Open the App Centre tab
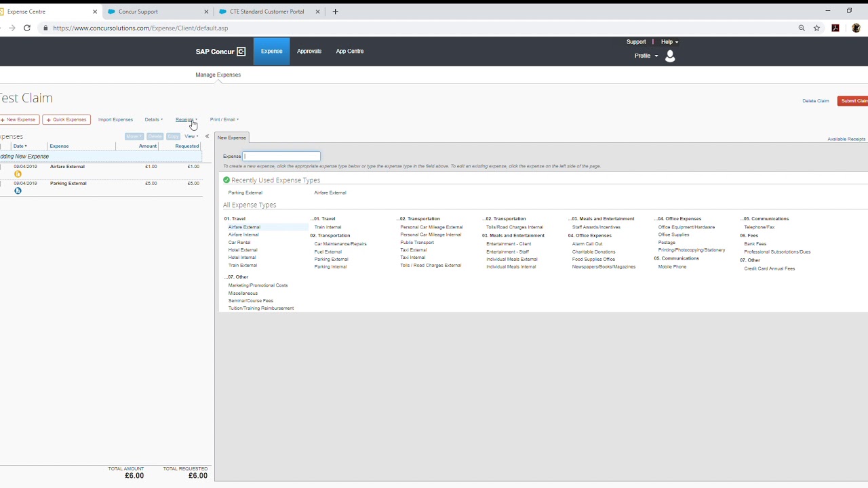Image resolution: width=868 pixels, height=488 pixels. coord(350,52)
